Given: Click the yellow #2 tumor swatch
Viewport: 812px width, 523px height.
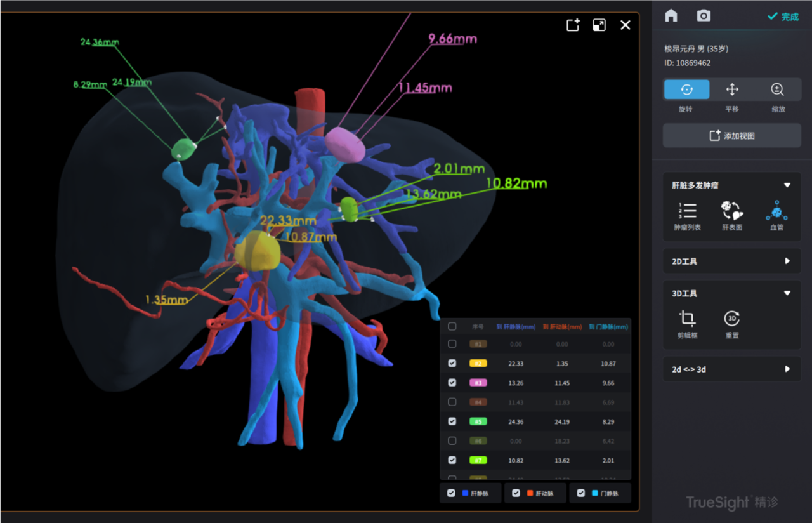Looking at the screenshot, I should point(478,364).
